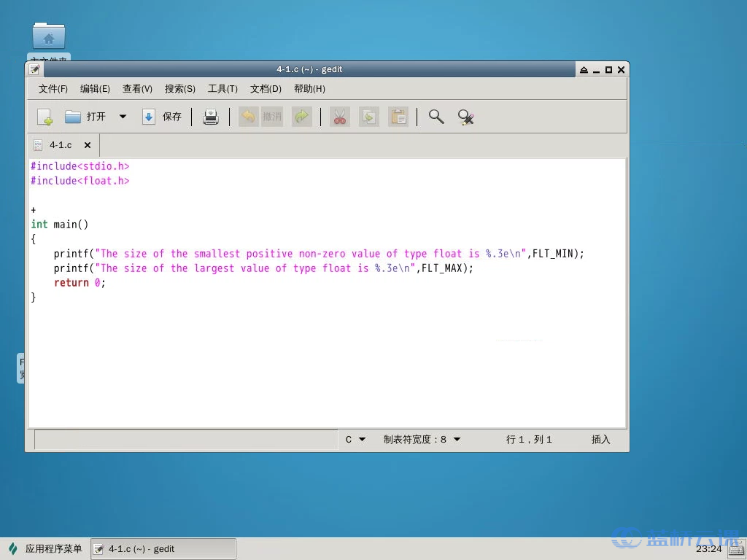
Task: Open the C language selector dropdown
Action: click(355, 440)
